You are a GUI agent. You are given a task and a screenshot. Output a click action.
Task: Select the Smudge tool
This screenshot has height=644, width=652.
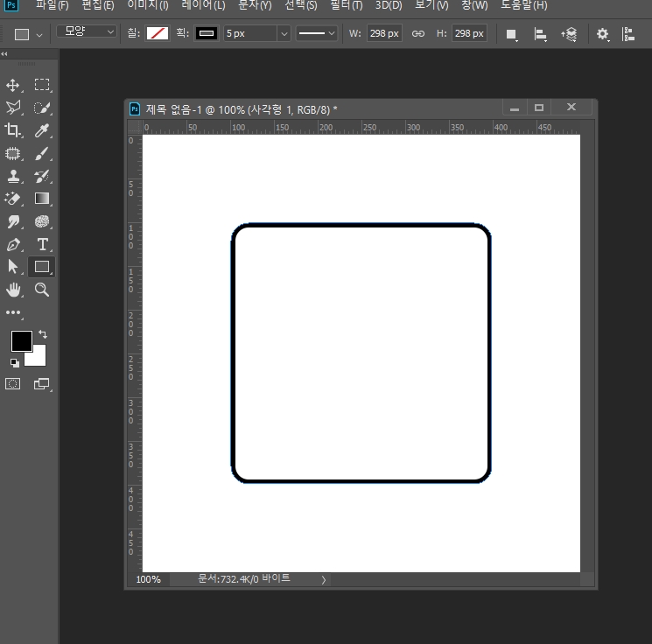coord(13,221)
